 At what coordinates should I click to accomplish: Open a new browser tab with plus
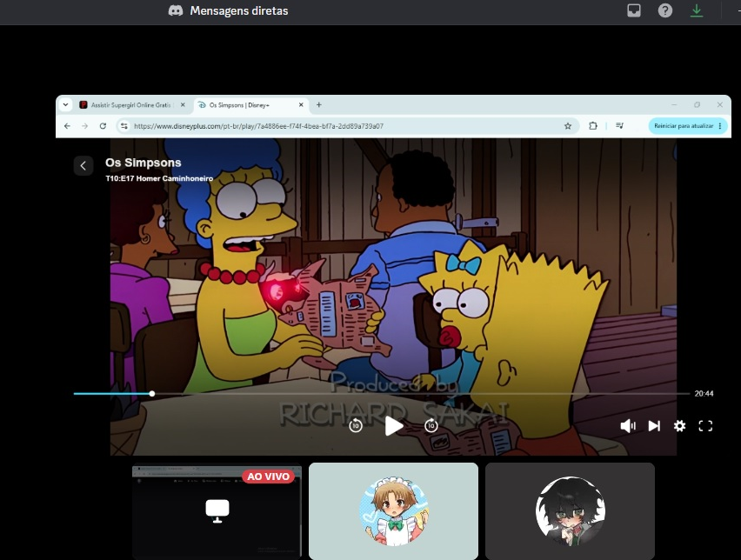pos(319,105)
